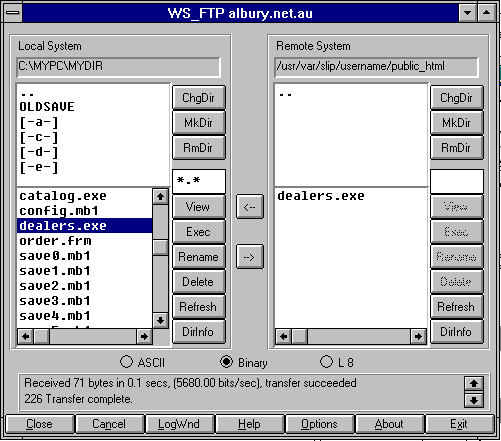Click remote list horizontal scroll left arrow
The image size is (501, 441).
click(x=284, y=337)
